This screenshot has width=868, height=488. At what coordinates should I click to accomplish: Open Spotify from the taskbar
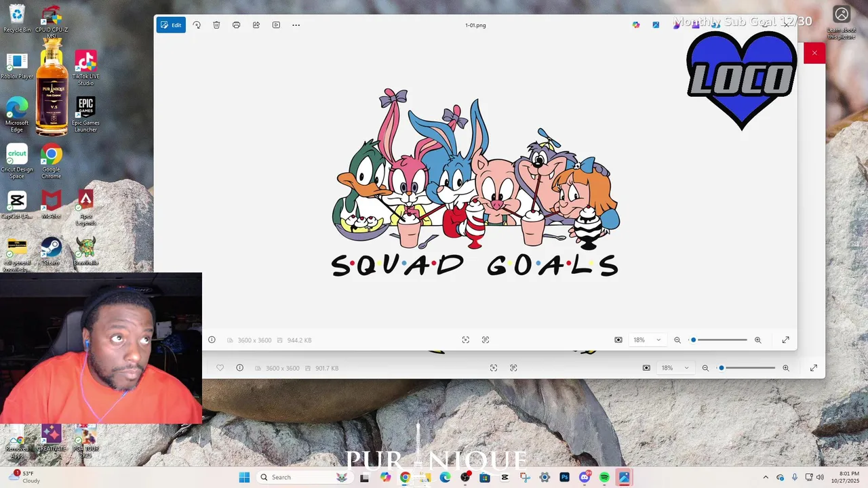604,477
